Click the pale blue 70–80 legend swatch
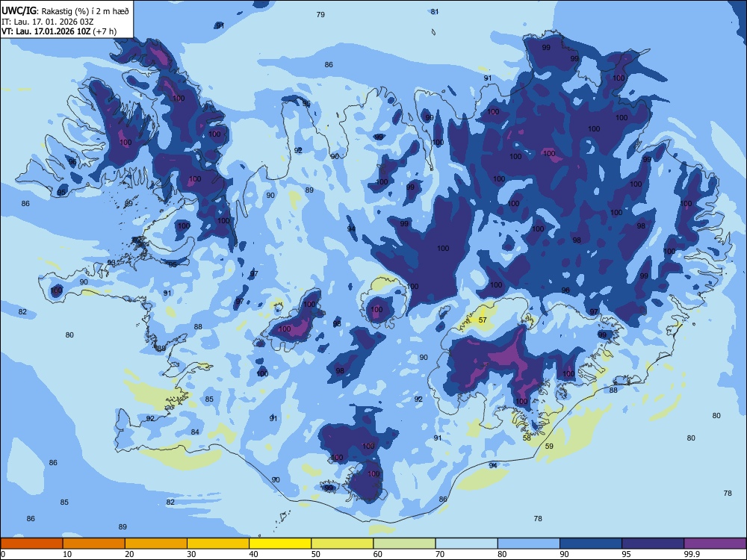 467,544
